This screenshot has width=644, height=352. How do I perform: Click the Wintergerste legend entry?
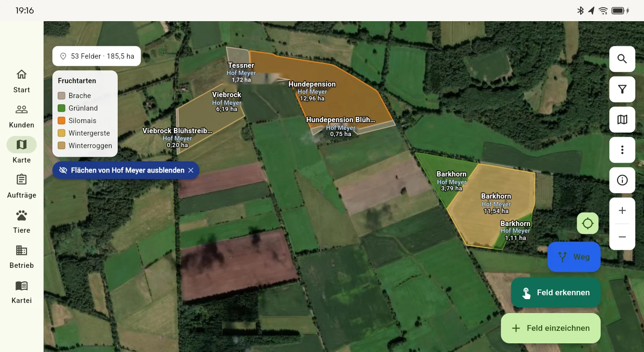pyautogui.click(x=84, y=133)
